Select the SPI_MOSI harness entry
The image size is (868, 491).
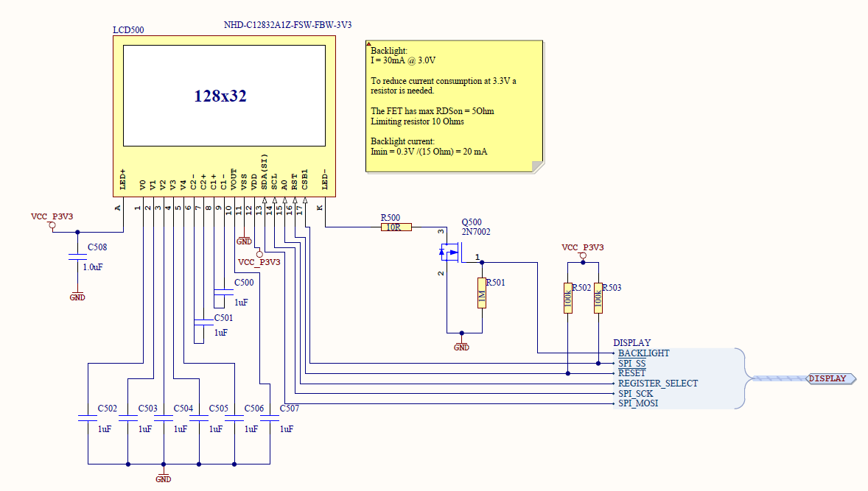(637, 403)
